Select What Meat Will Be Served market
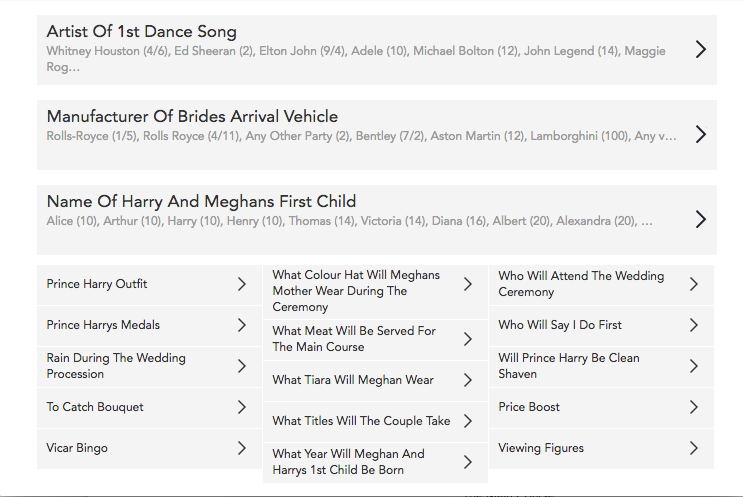The width and height of the screenshot is (743, 497). [x=375, y=339]
